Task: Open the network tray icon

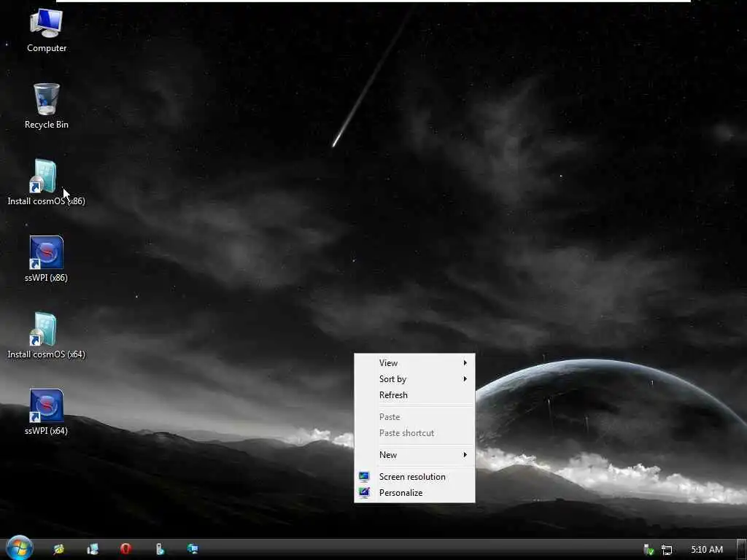Action: click(x=667, y=550)
